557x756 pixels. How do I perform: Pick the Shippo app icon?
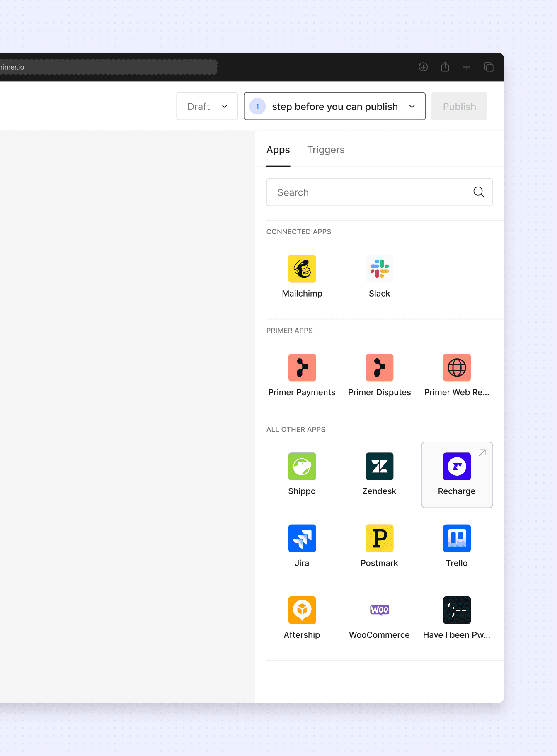[302, 467]
